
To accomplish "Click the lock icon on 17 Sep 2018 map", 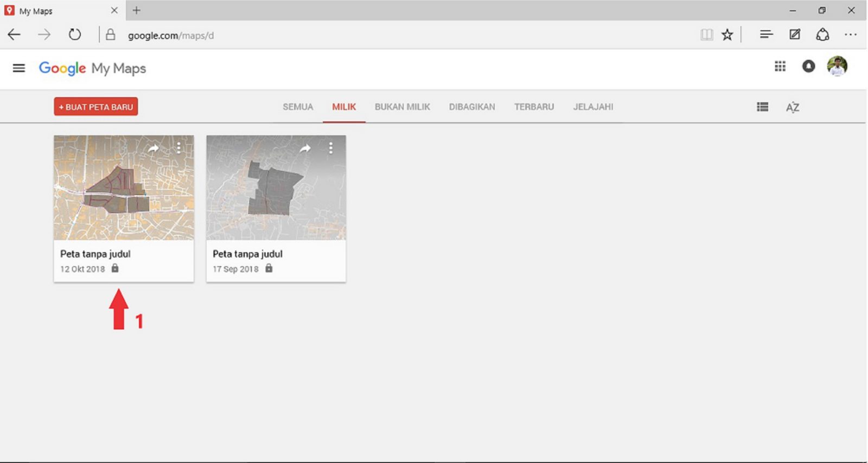I will tap(269, 268).
